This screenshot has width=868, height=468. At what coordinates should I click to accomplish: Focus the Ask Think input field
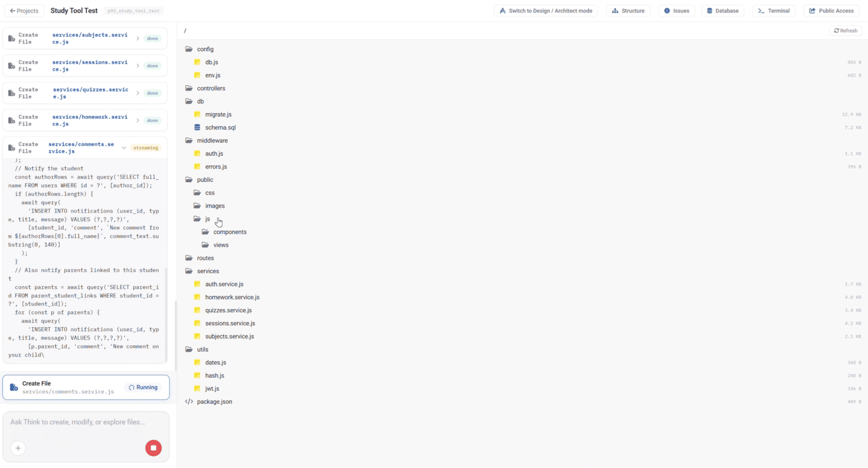tap(86, 422)
